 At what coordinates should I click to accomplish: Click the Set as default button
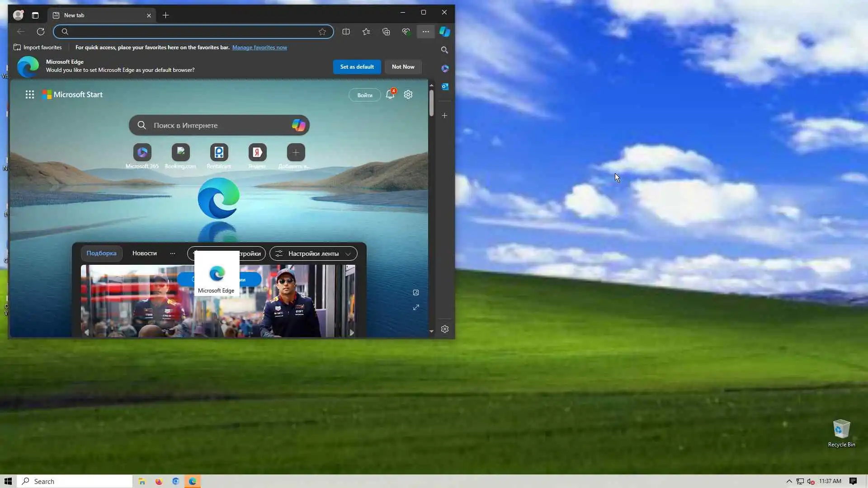tap(357, 67)
